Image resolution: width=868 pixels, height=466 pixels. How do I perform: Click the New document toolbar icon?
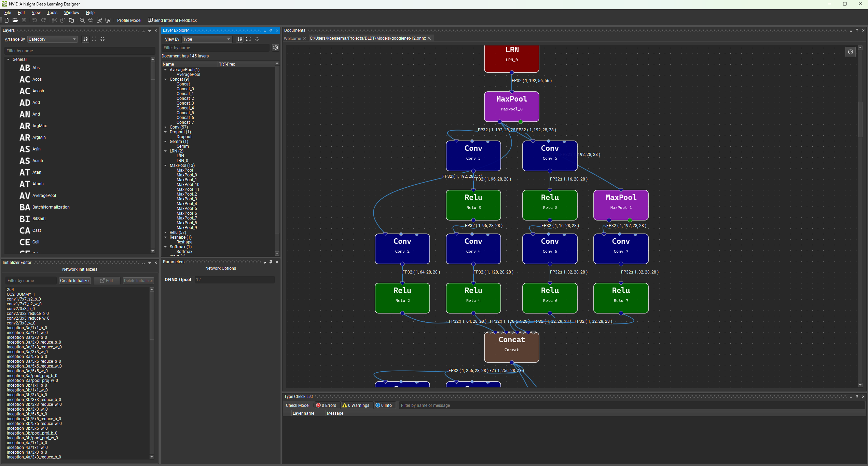6,20
